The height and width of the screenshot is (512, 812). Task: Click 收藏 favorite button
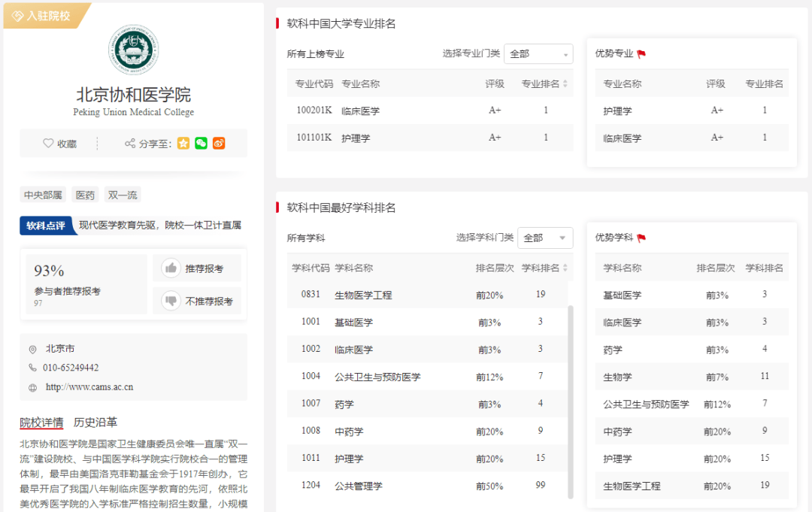(60, 144)
